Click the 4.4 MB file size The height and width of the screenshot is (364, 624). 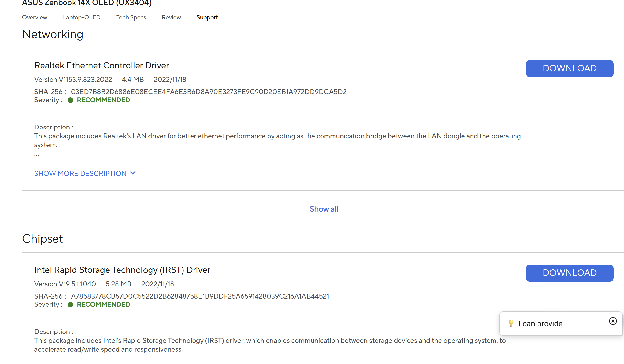pos(133,79)
